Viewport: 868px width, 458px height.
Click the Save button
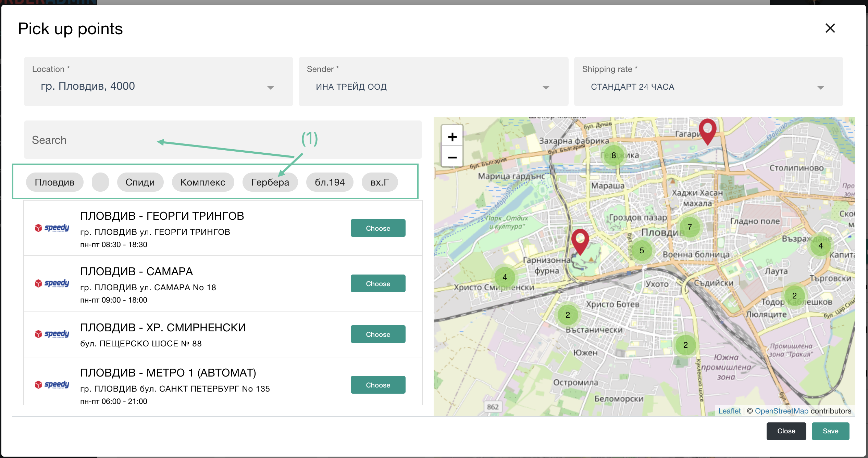pos(830,431)
